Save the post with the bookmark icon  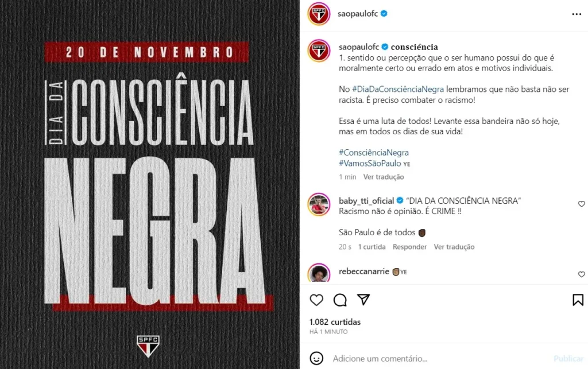(578, 300)
